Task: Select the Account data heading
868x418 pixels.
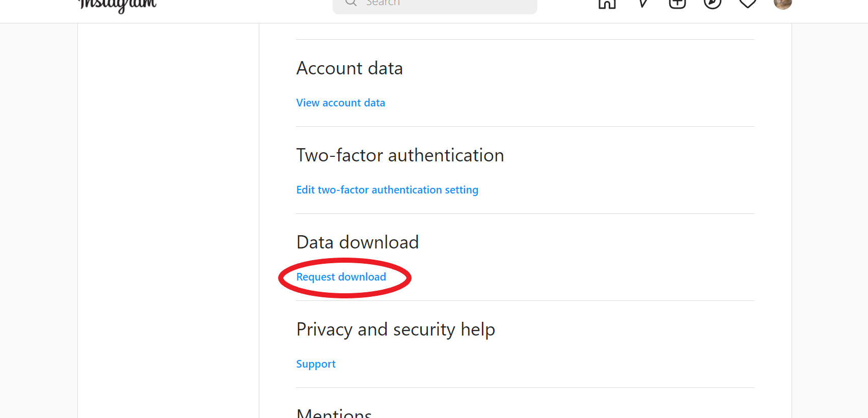Action: (349, 68)
